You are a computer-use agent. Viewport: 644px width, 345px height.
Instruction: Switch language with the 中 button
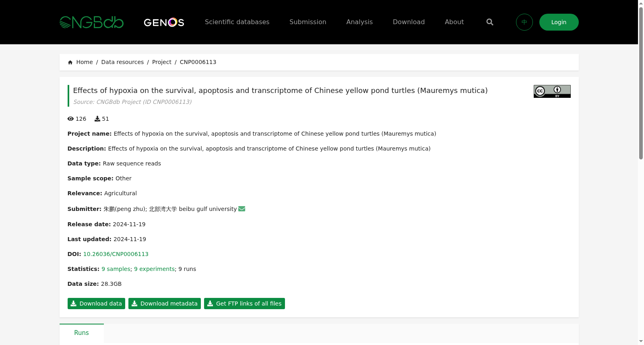524,22
